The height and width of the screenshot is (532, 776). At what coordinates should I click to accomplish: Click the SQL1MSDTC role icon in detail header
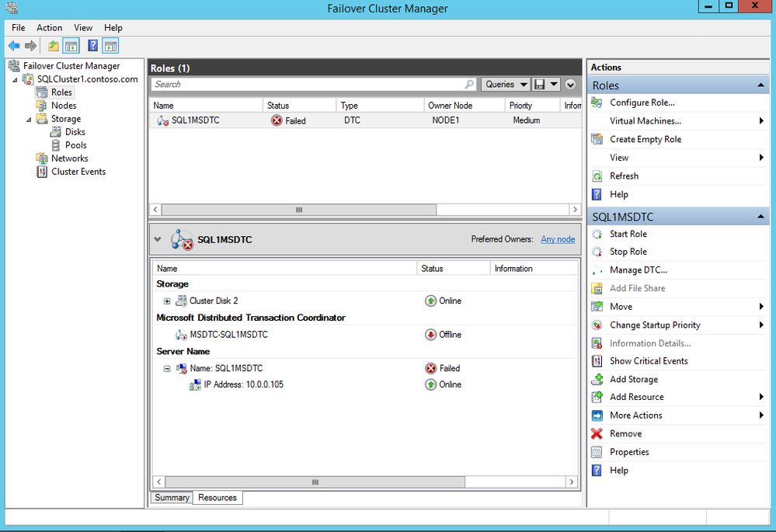(x=182, y=239)
